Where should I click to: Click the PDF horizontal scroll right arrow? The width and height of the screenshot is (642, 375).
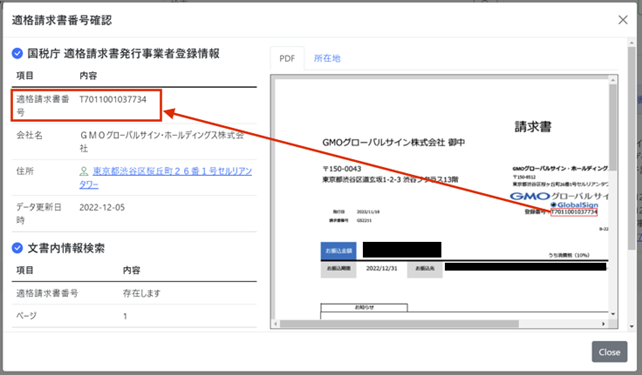pos(603,324)
